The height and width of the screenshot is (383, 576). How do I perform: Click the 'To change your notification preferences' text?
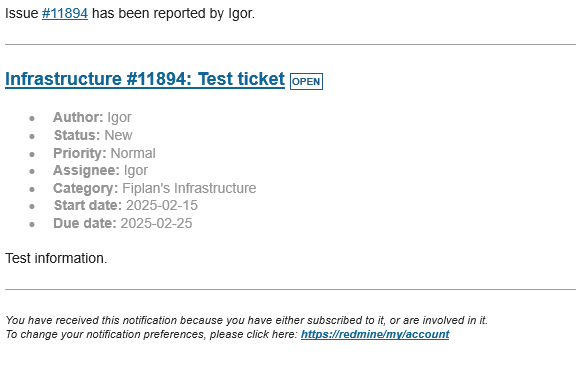(x=151, y=335)
